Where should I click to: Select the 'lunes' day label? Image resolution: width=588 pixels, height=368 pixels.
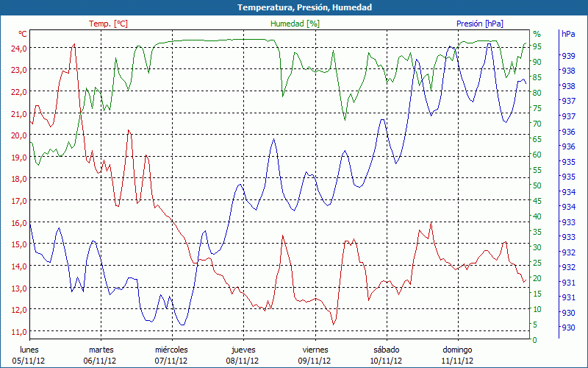click(x=29, y=350)
